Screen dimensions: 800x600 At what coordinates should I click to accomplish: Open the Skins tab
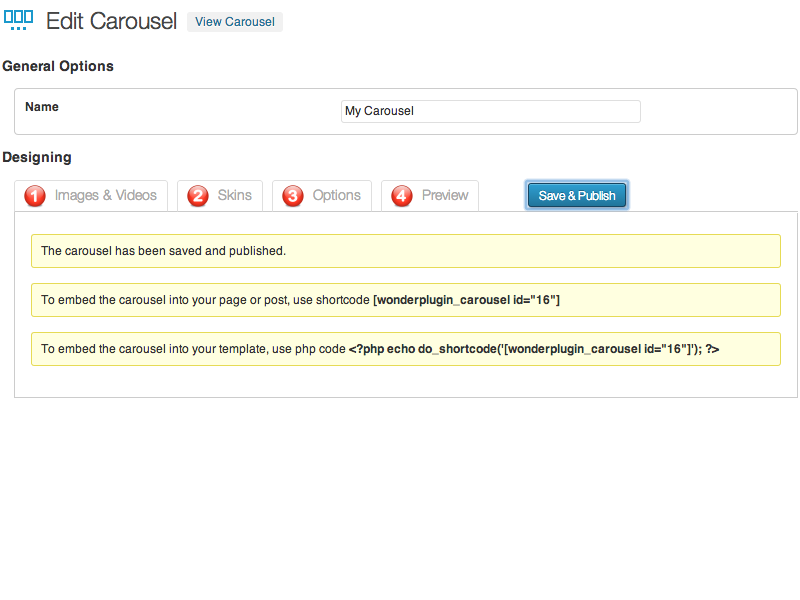point(235,195)
